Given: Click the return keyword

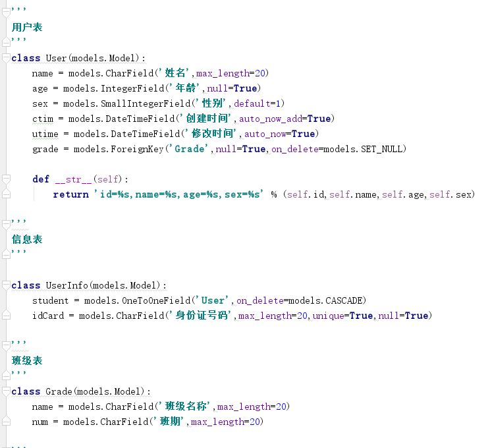Looking at the screenshot, I should click(71, 194).
